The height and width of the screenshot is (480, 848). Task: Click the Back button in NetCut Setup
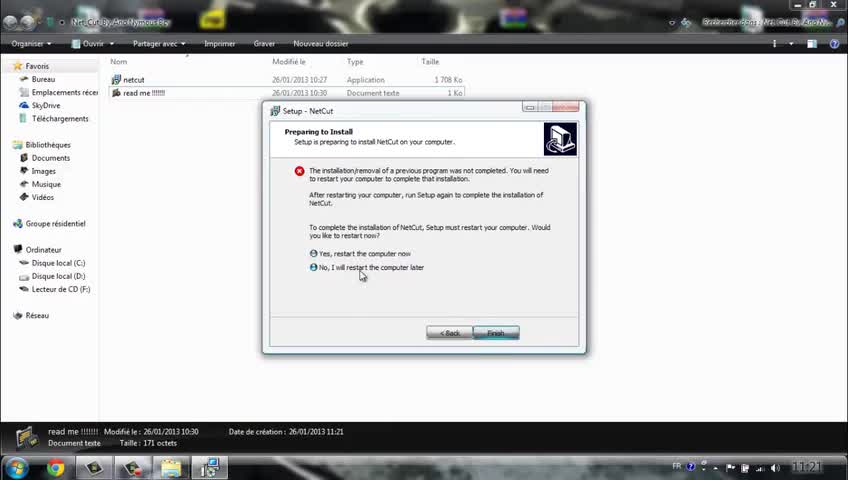click(449, 333)
